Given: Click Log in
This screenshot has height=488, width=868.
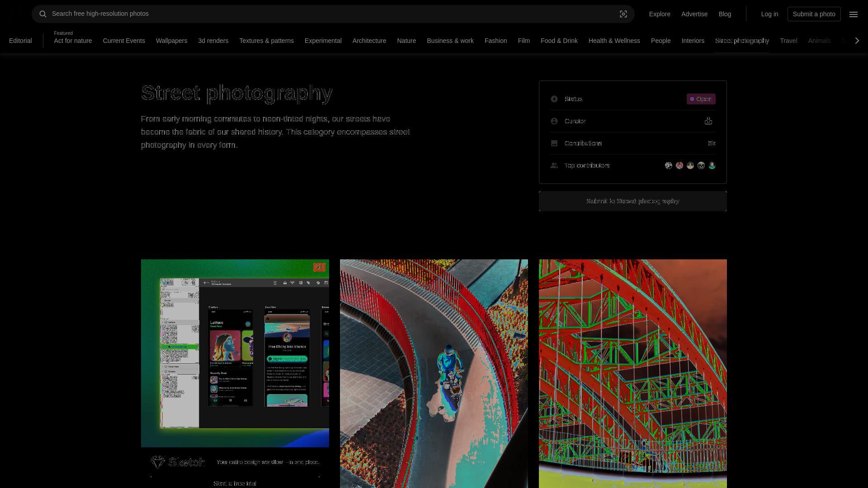Looking at the screenshot, I should [x=769, y=14].
